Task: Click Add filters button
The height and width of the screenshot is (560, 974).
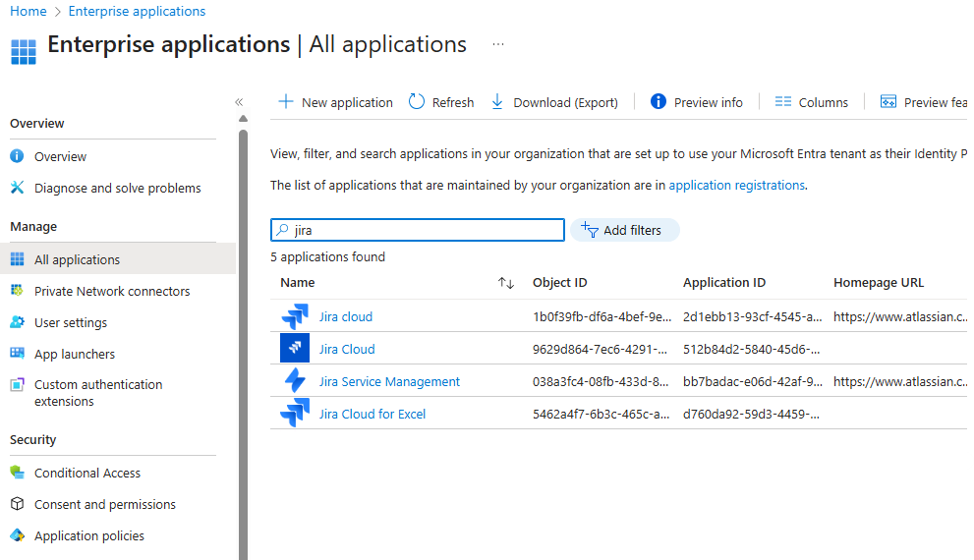Action: click(x=624, y=230)
